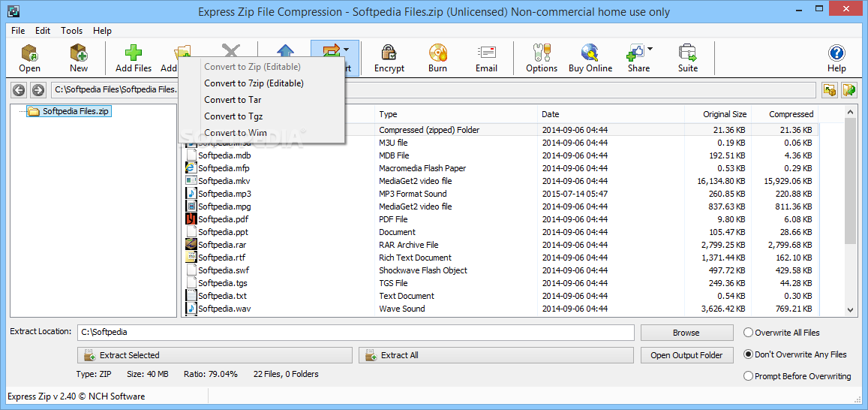Go forward with the right arrow navigation button

tap(38, 90)
